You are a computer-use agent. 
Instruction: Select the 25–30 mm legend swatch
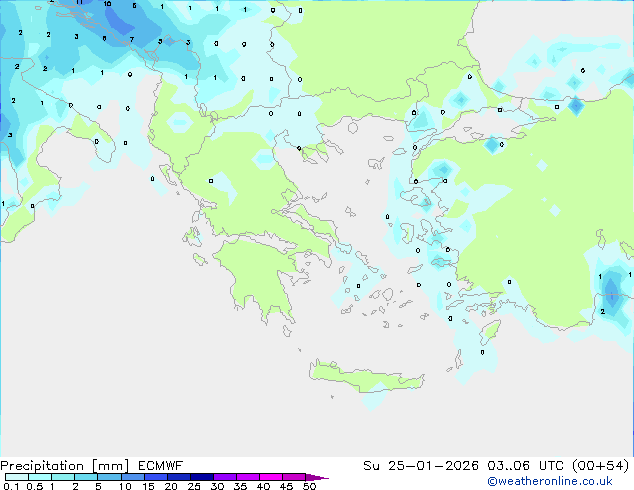[x=202, y=477]
